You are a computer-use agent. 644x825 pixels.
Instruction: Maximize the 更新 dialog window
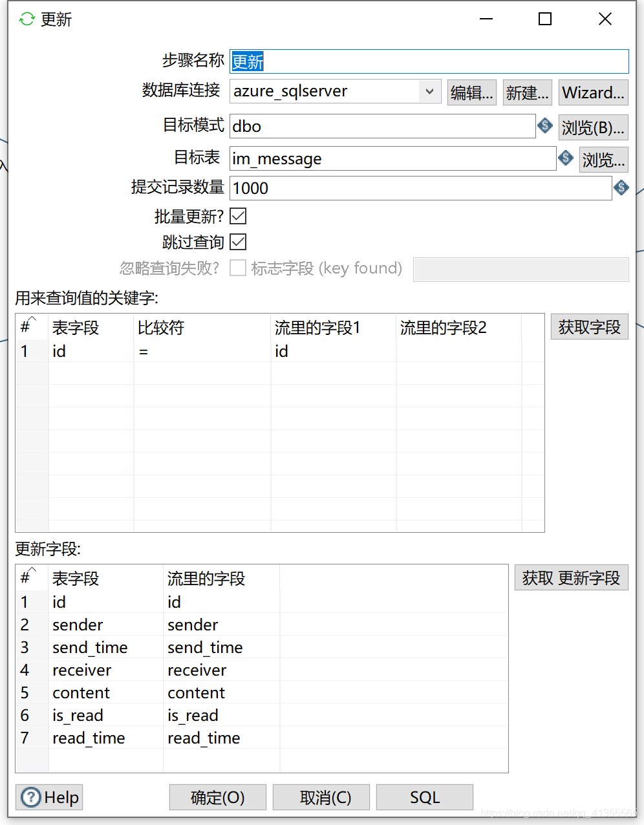pyautogui.click(x=545, y=19)
